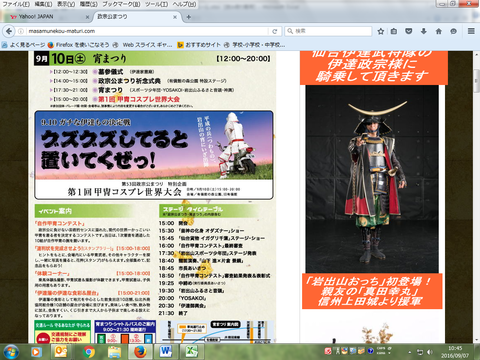480x360 pixels.
Task: Click the network tray icon
Action: tap(420, 352)
